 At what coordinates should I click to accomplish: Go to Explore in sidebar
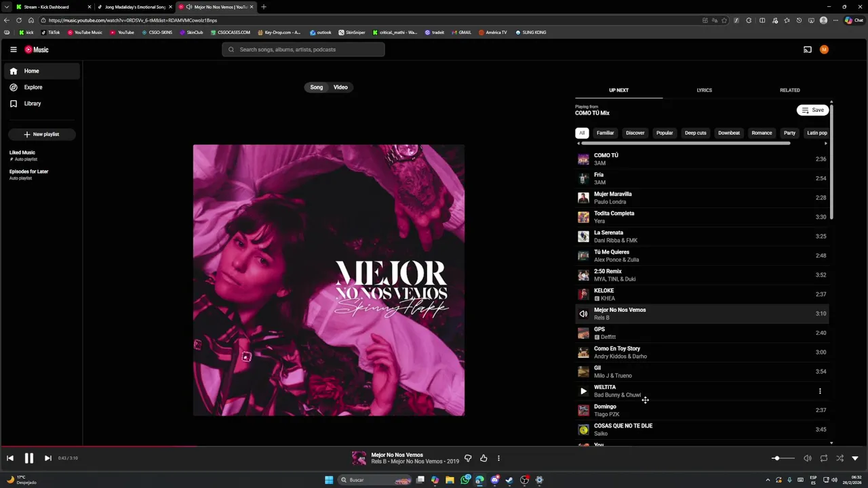click(42, 87)
